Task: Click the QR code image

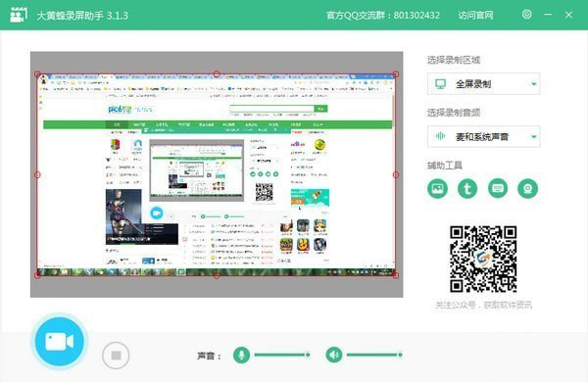Action: (483, 259)
